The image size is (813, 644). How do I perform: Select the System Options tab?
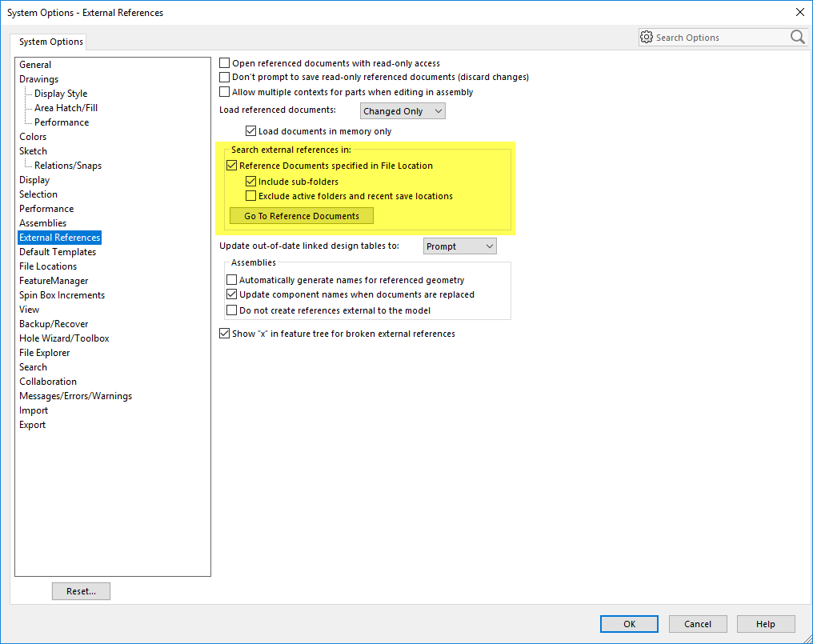[x=50, y=42]
